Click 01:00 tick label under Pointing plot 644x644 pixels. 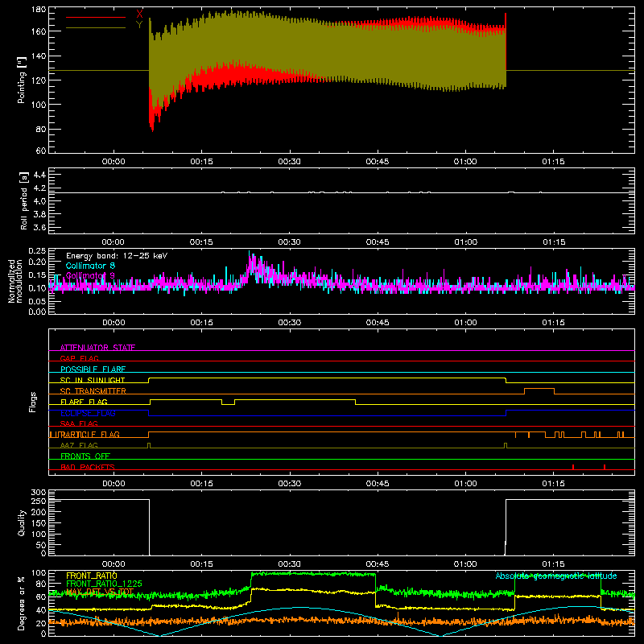coord(465,162)
